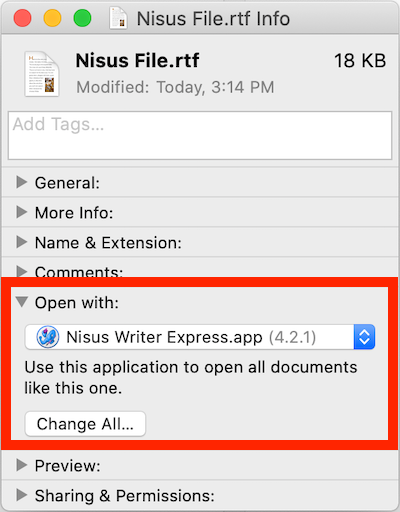Click the Nisus File.rtf document icon in title bar

coord(118,18)
